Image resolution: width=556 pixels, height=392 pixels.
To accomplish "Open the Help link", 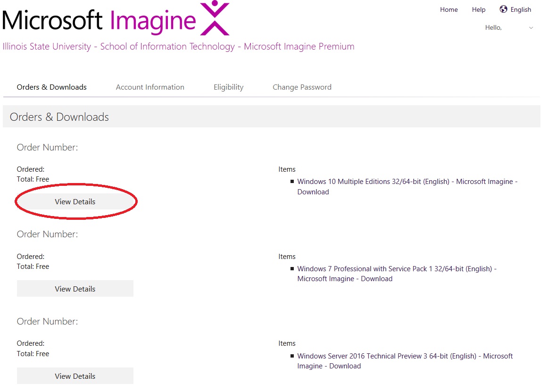I will click(478, 9).
